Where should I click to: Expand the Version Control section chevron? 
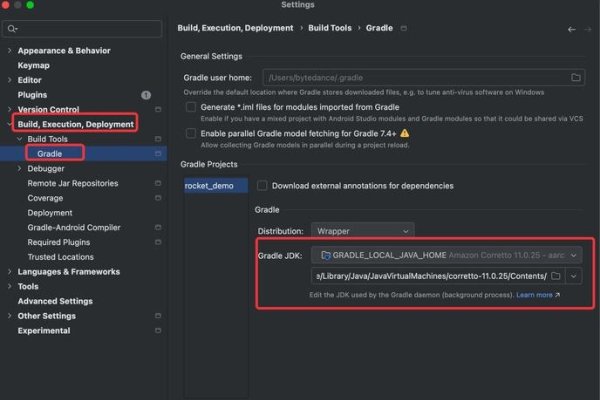tap(10, 109)
